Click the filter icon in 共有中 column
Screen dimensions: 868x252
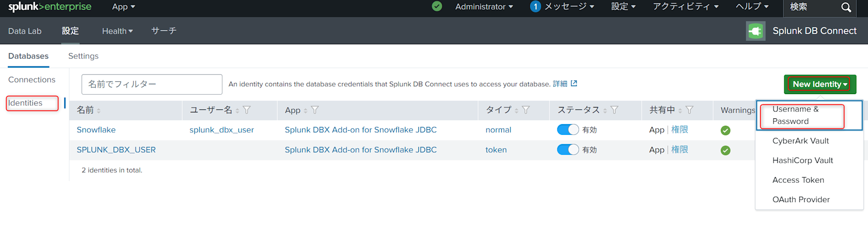pyautogui.click(x=689, y=110)
